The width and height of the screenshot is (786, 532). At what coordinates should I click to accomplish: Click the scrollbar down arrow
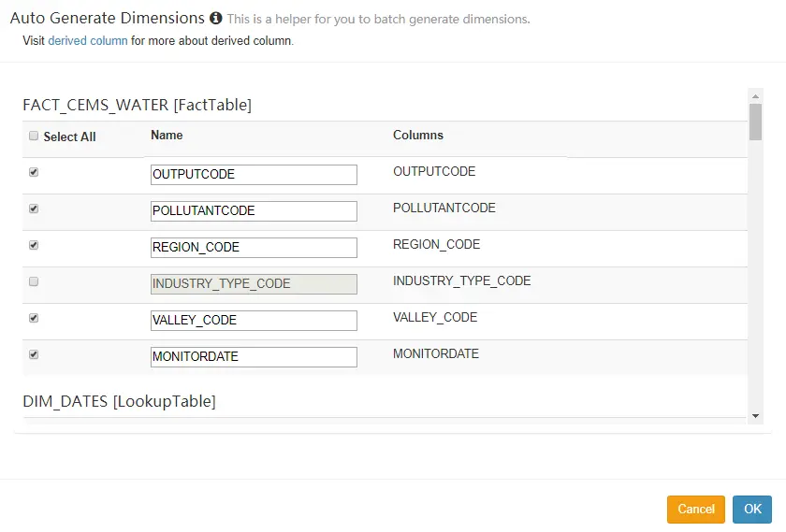pyautogui.click(x=755, y=416)
